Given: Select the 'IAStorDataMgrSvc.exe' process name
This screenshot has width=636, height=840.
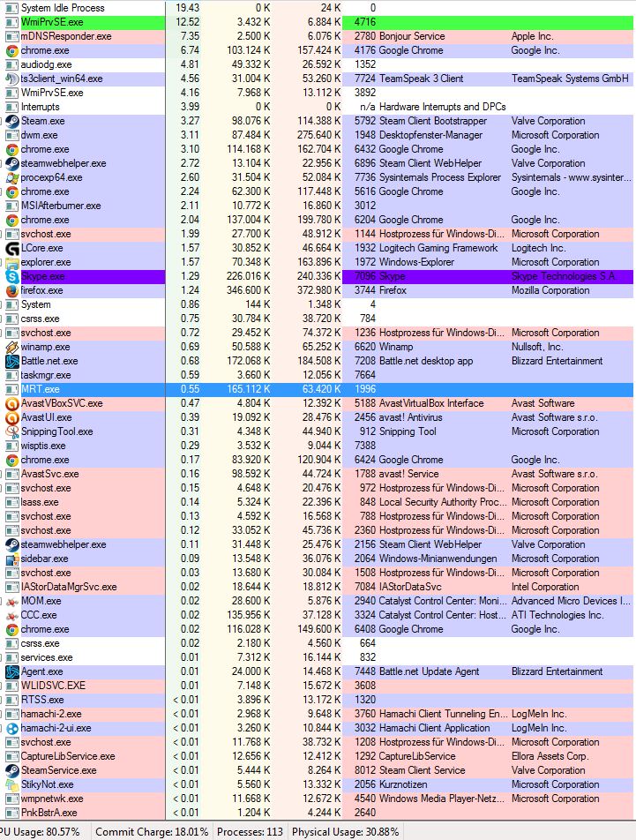Looking at the screenshot, I should coord(69,587).
